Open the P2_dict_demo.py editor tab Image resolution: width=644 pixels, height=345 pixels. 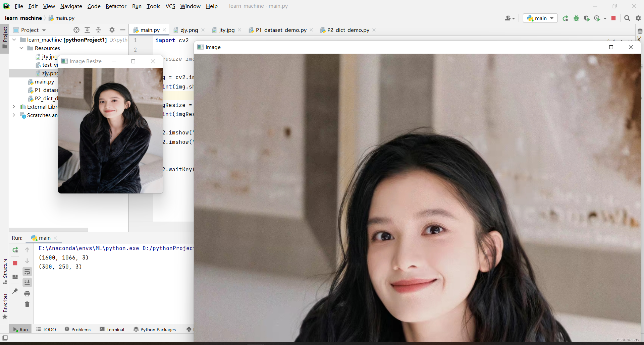click(x=348, y=30)
